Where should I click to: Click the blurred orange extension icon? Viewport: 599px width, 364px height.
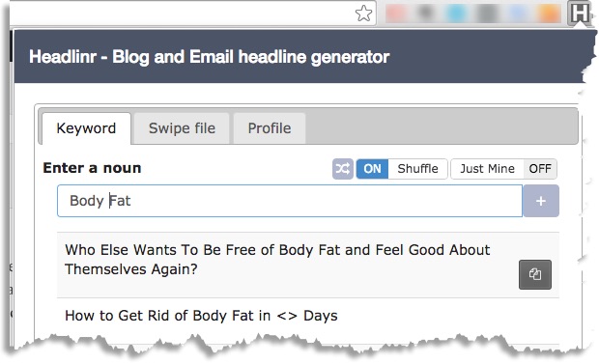click(x=549, y=14)
